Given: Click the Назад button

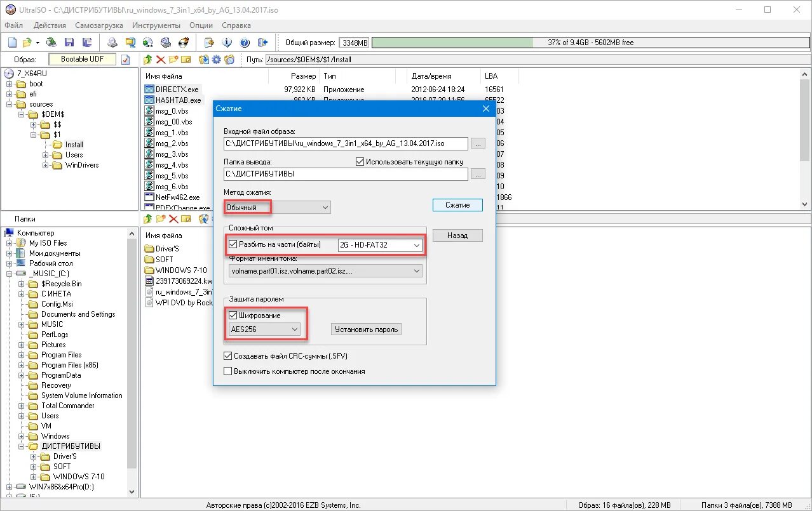Looking at the screenshot, I should 457,236.
